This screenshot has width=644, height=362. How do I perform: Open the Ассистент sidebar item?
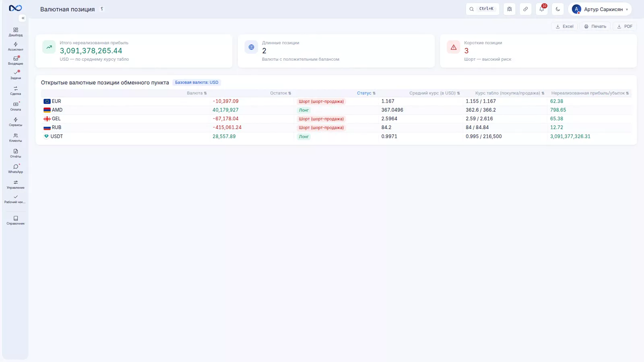click(x=15, y=47)
